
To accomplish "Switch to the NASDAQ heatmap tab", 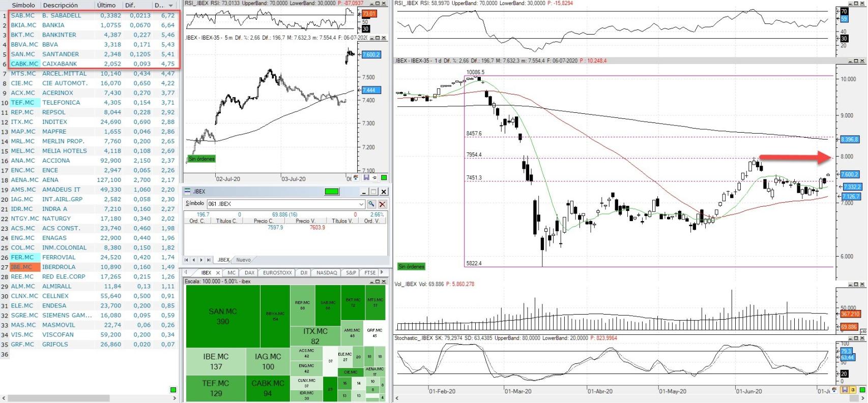I will [x=327, y=273].
